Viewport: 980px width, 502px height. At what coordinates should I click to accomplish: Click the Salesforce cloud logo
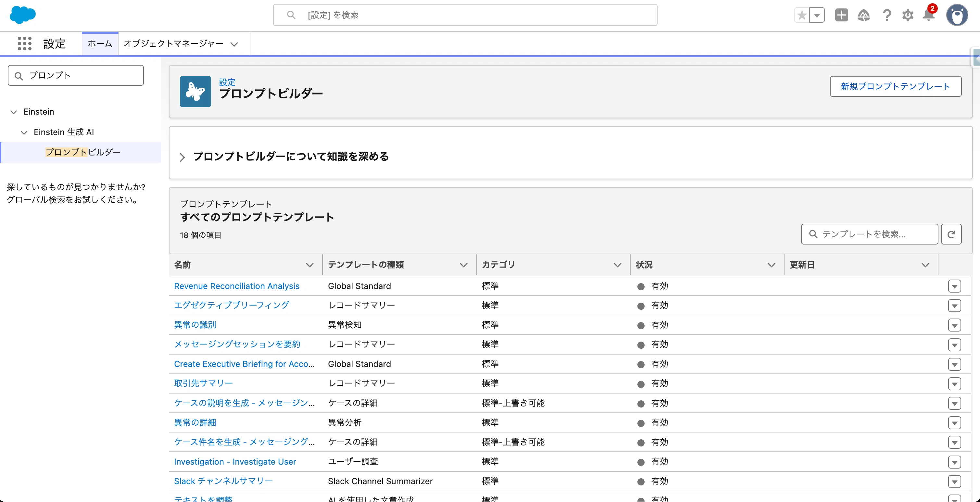click(x=22, y=15)
